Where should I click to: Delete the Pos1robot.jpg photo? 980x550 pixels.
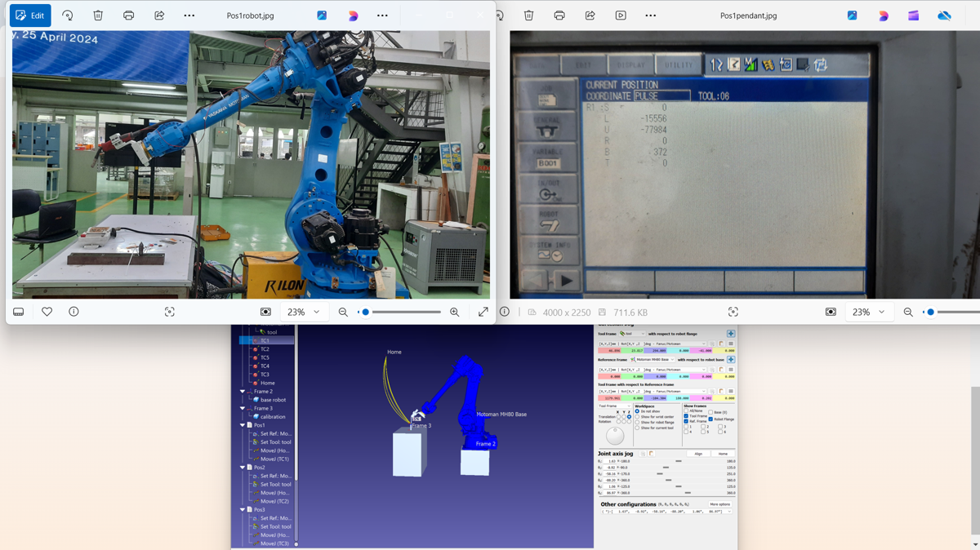click(98, 16)
